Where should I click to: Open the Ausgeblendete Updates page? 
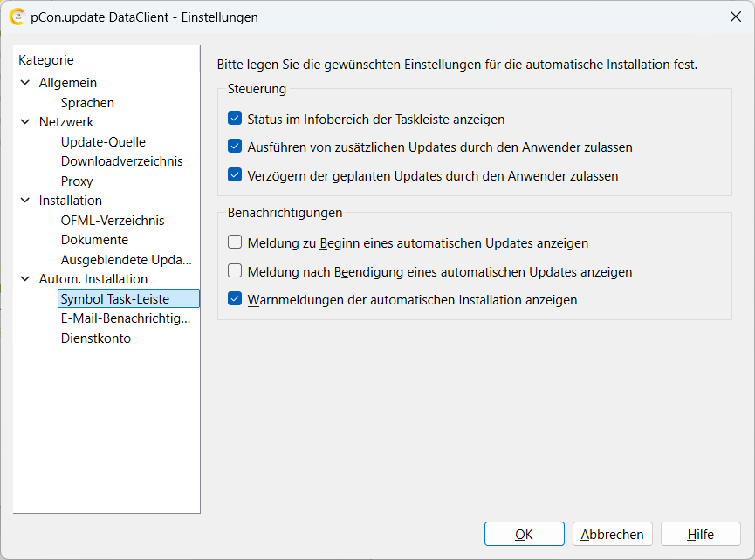point(127,260)
